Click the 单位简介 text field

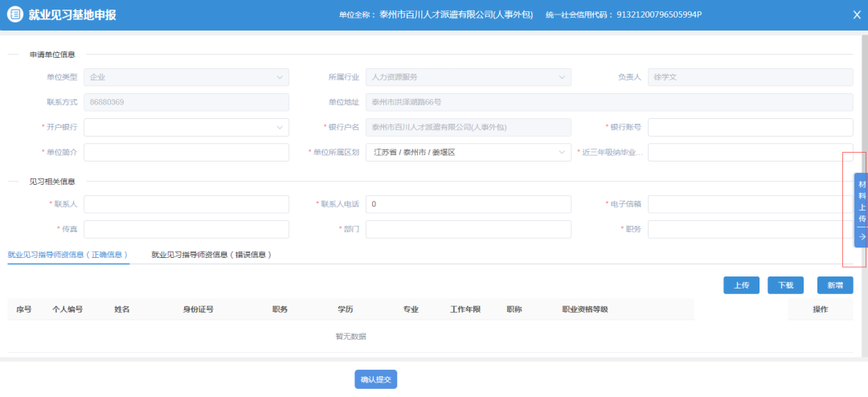pos(186,152)
